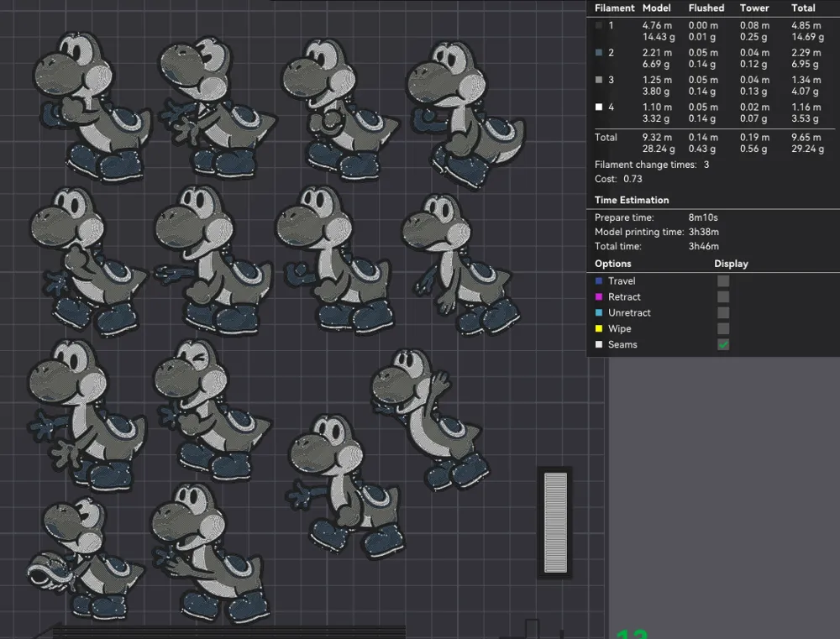Click the Cost value 0.73
The width and height of the screenshot is (840, 639).
(x=633, y=179)
